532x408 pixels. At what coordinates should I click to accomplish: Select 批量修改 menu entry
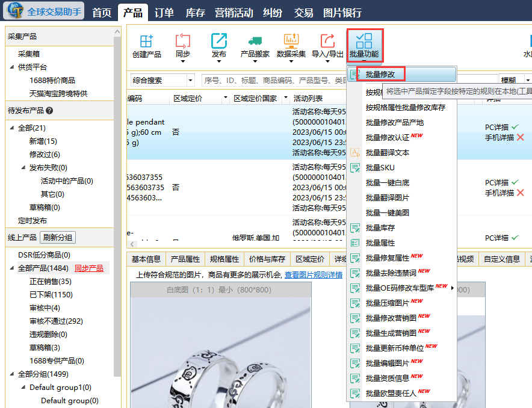402,74
